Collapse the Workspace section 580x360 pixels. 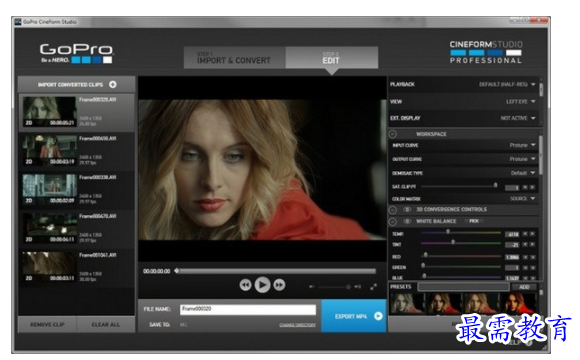393,134
